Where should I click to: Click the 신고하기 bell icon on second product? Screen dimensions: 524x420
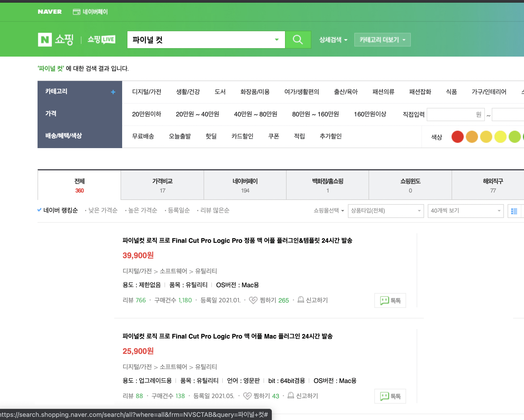pyautogui.click(x=291, y=395)
